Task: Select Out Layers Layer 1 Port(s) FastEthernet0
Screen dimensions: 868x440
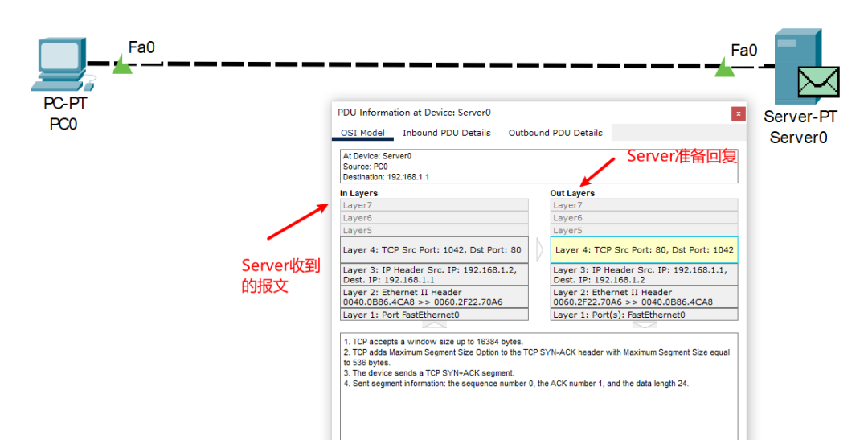Action: pos(644,315)
